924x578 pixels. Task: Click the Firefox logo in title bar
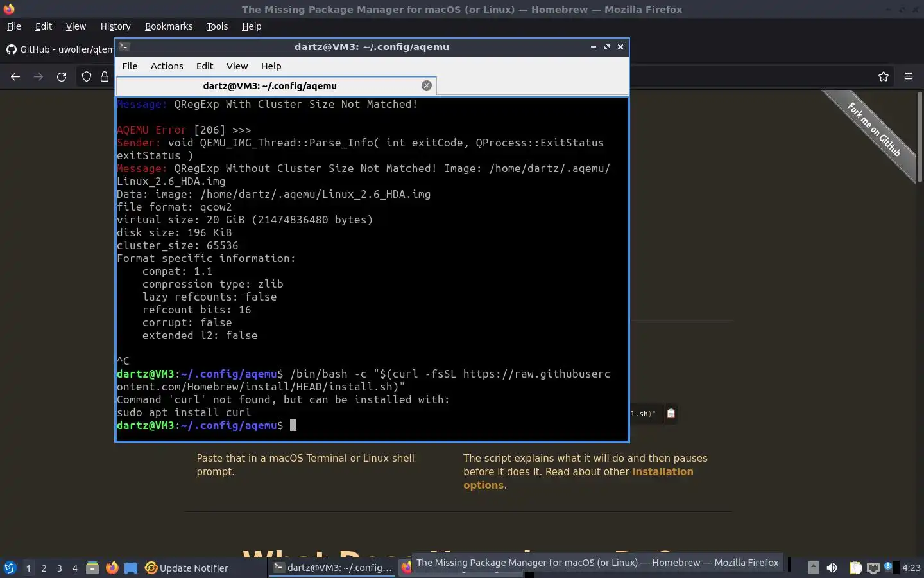(9, 9)
